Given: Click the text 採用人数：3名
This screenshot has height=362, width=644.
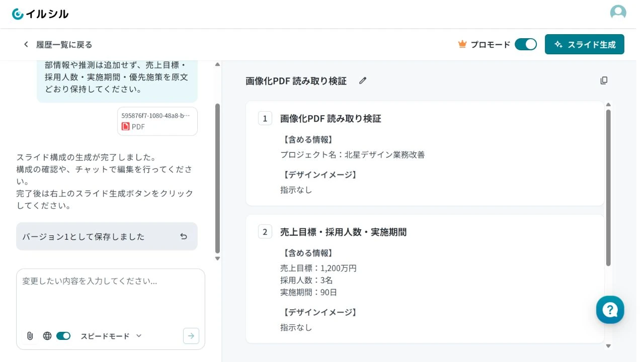Looking at the screenshot, I should [306, 281].
